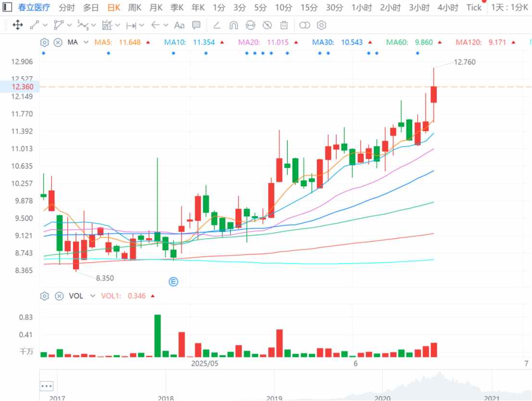Open the line drawing tool dropdown arrow
The image size is (532, 401).
tap(45, 25)
